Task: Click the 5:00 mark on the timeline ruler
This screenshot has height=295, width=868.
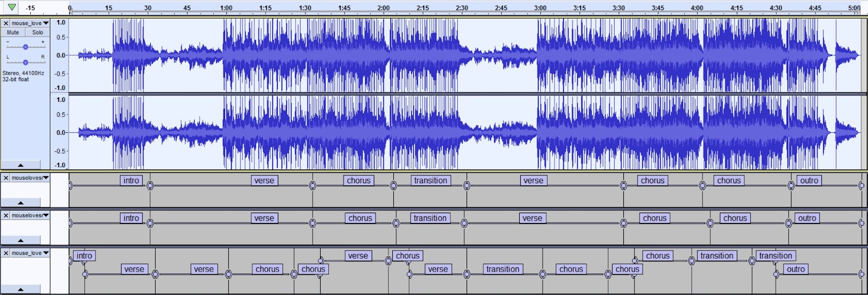Action: coord(854,8)
